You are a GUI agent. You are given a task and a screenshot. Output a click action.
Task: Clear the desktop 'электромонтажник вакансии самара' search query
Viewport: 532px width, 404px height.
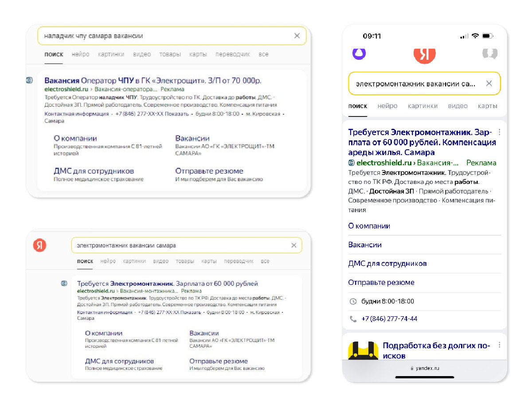click(x=293, y=245)
